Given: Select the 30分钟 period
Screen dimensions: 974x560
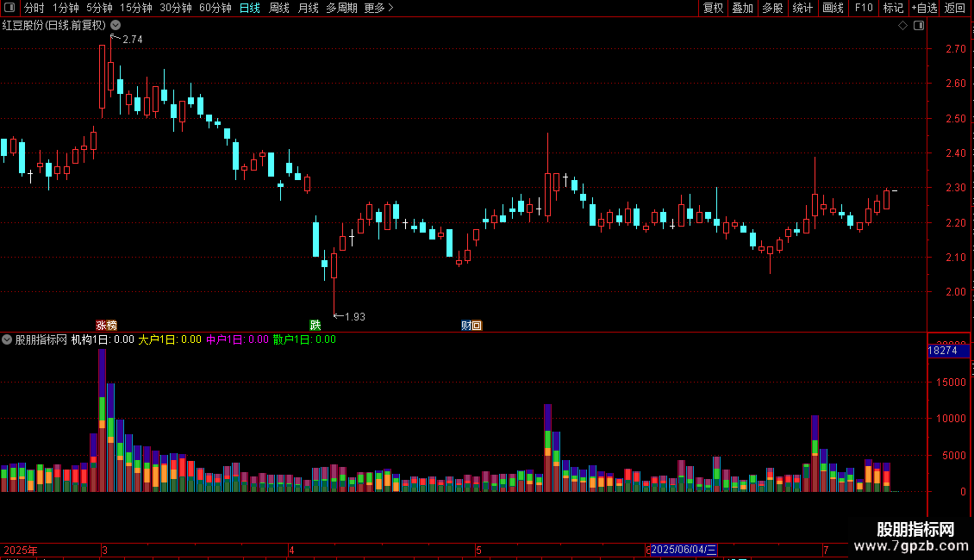Looking at the screenshot, I should 176,8.
